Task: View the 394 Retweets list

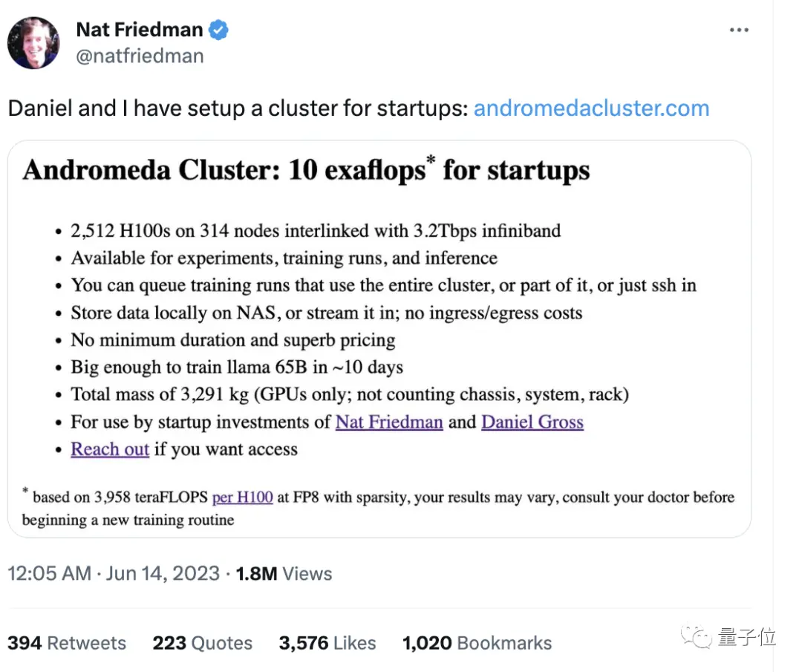Action: [67, 643]
